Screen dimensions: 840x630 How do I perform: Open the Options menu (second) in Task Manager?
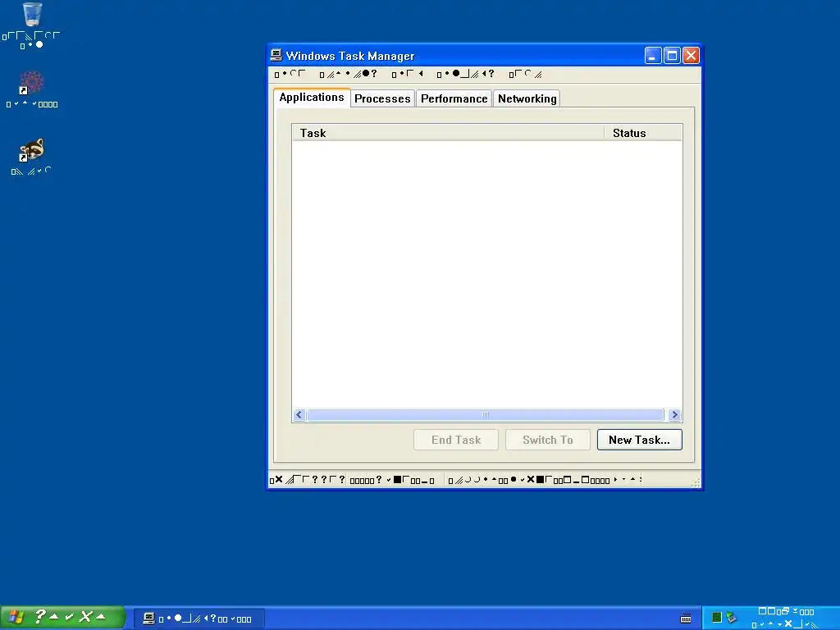coord(348,74)
